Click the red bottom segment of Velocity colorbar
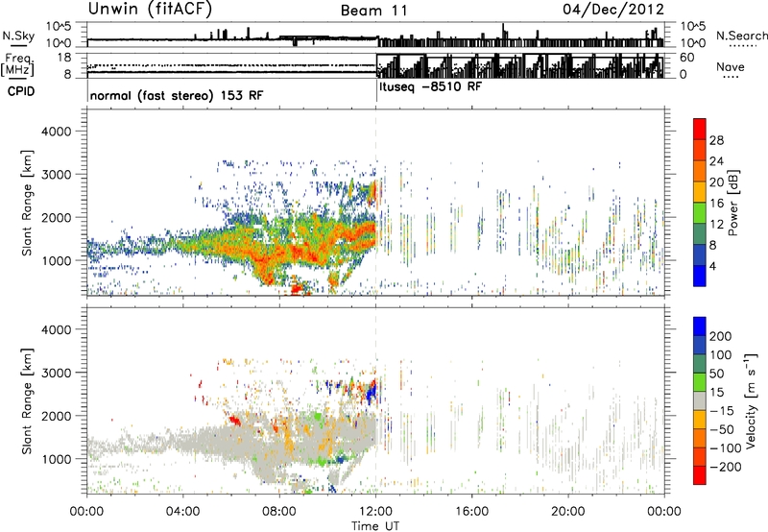This screenshot has height=532, width=768. (x=700, y=475)
